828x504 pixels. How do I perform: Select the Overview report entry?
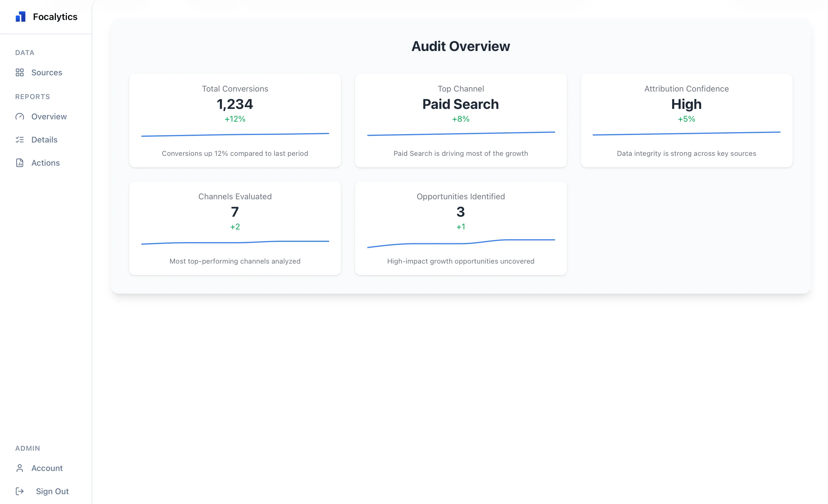pos(49,117)
